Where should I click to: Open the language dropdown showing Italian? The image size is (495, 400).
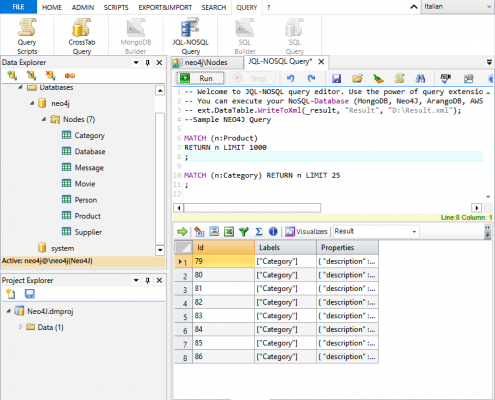pyautogui.click(x=458, y=7)
